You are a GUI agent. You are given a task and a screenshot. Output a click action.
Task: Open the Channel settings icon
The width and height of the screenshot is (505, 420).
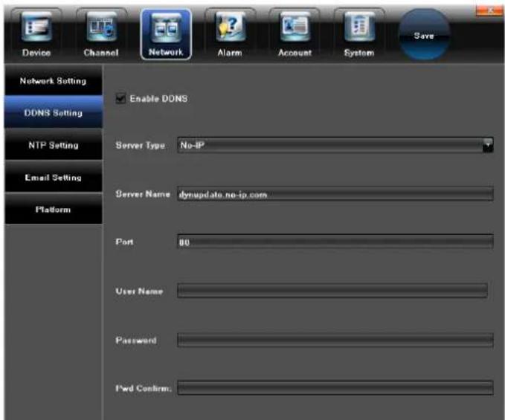coord(101,34)
